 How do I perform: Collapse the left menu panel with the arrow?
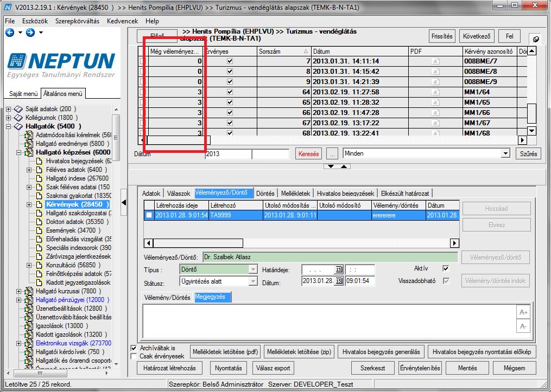(124, 202)
